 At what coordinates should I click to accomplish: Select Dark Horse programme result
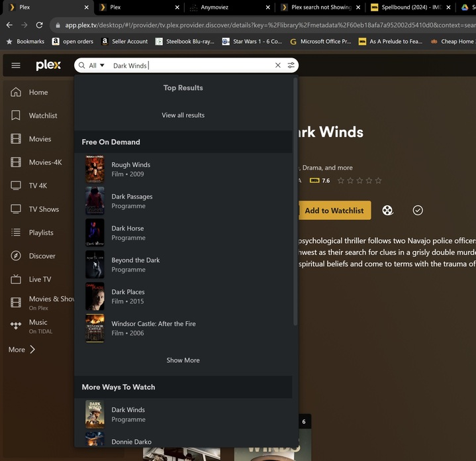pos(183,233)
